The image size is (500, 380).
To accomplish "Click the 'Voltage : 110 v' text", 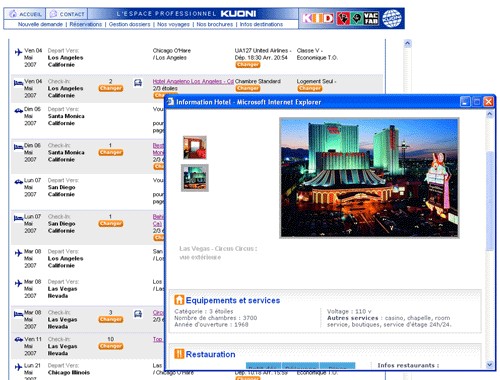I will [349, 311].
